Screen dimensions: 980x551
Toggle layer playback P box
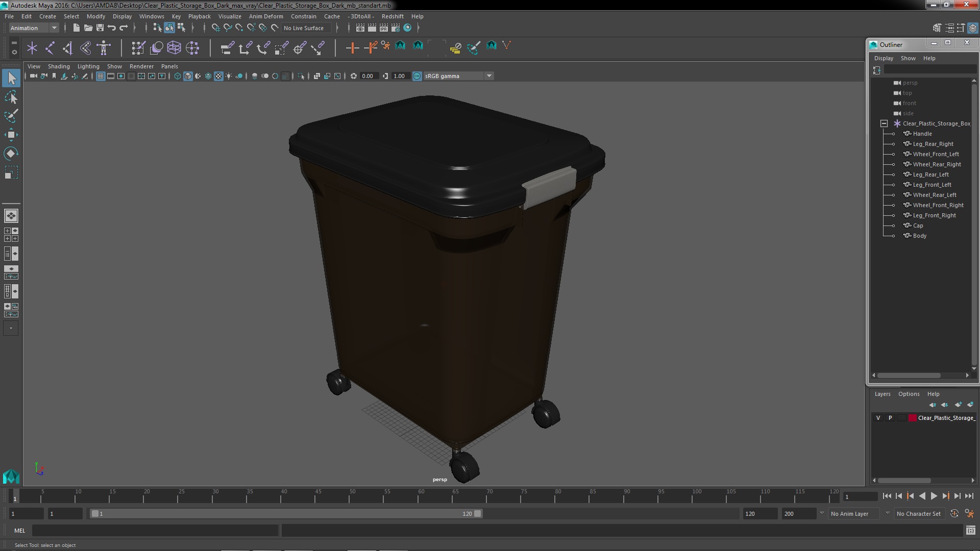tap(890, 418)
